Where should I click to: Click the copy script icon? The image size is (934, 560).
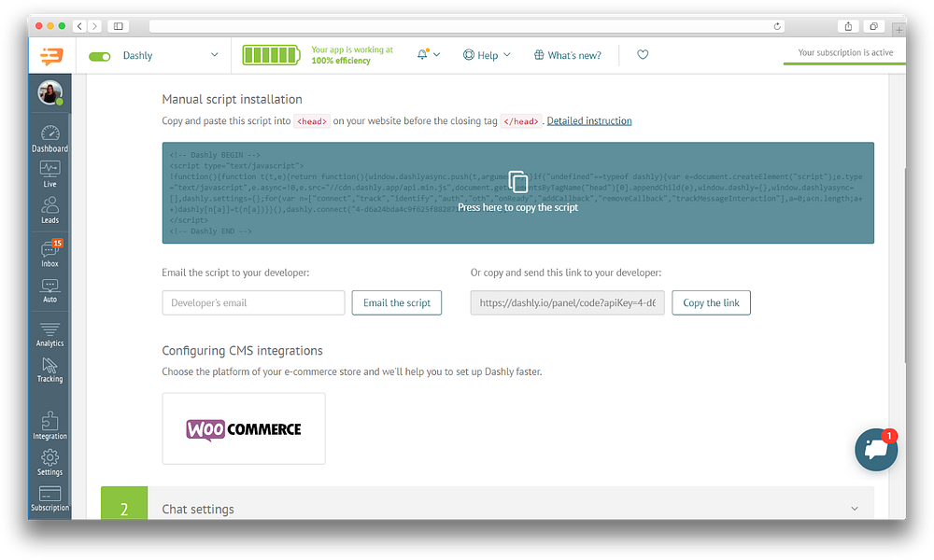(517, 181)
